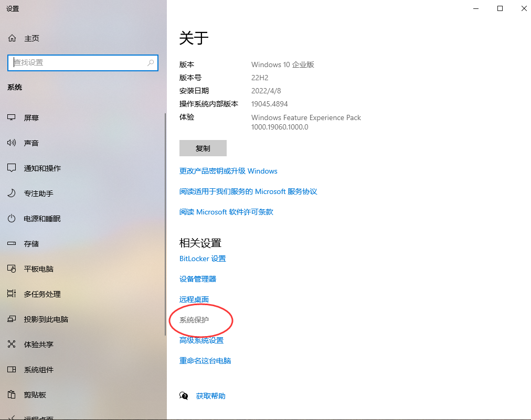Click the 查找设置 search box
Viewport: 531px width, 420px height.
[83, 62]
